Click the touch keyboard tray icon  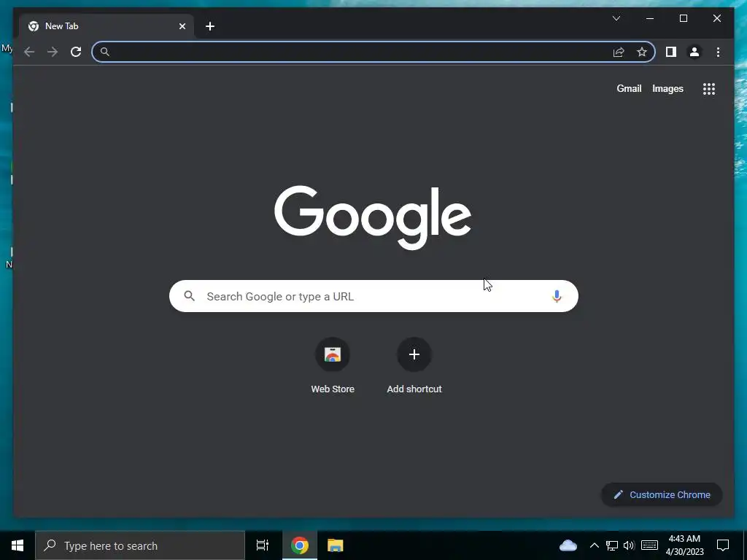coord(649,545)
